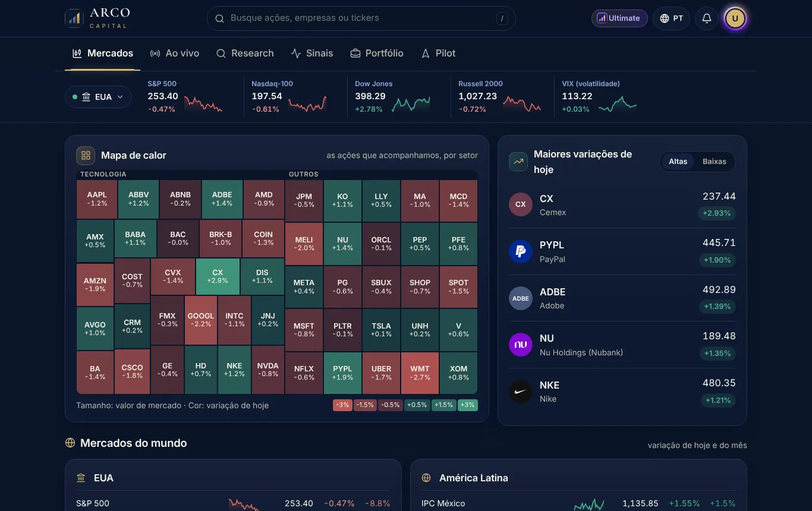This screenshot has height=511, width=812.
Task: Click the -3% legend color swatch
Action: 342,405
